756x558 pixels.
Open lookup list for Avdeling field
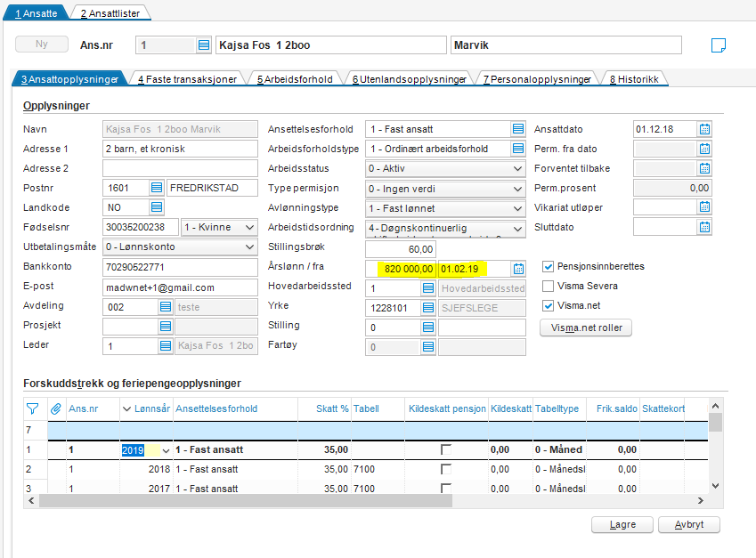click(165, 306)
